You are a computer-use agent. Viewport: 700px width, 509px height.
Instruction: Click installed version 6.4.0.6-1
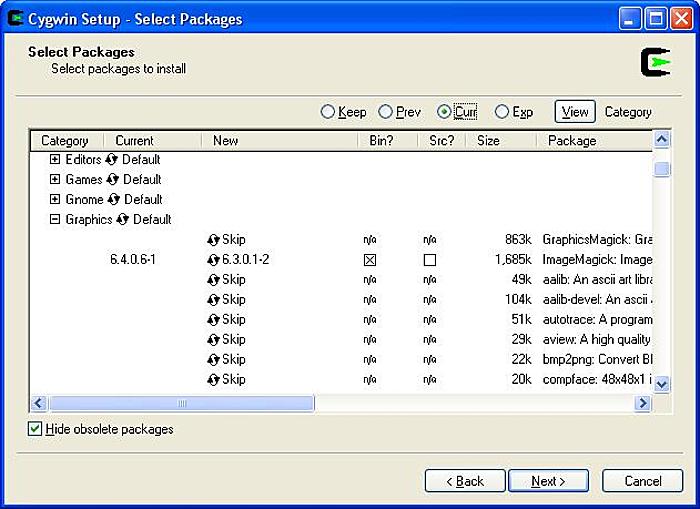(x=133, y=259)
